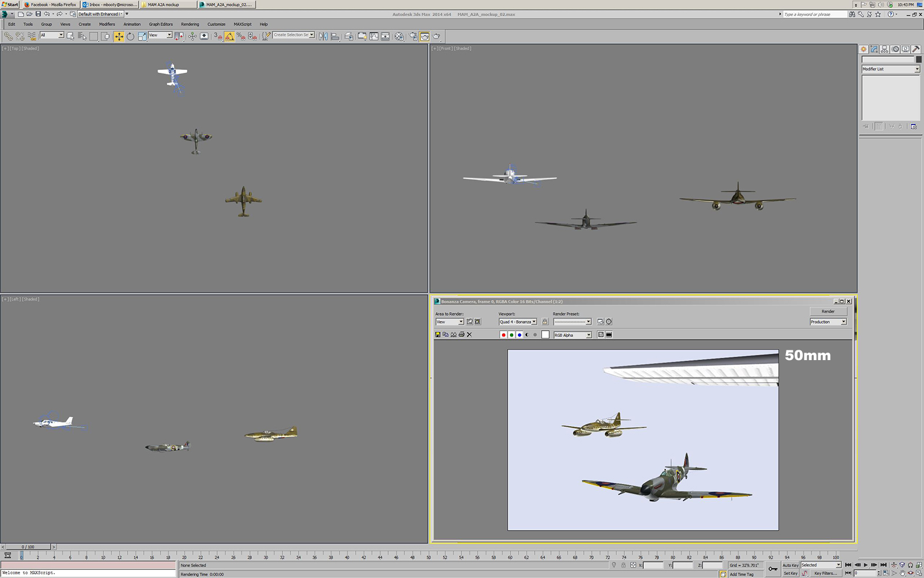Toggle Auto Key animation mode
This screenshot has height=578, width=924.
click(x=790, y=565)
